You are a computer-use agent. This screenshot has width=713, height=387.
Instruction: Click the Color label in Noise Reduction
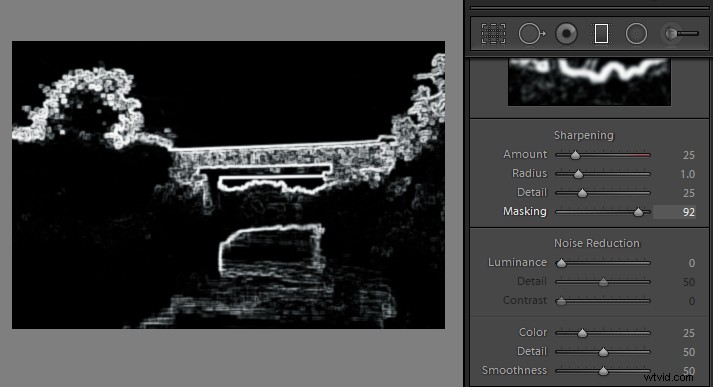click(x=533, y=332)
